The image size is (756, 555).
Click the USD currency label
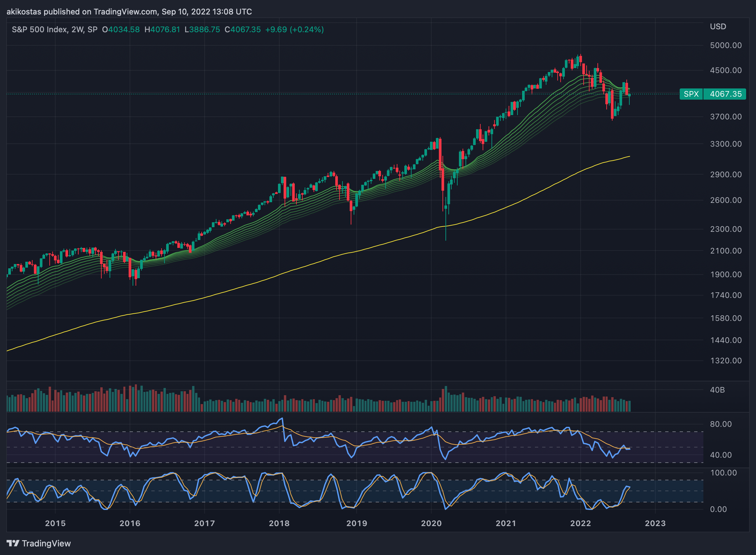pos(718,27)
